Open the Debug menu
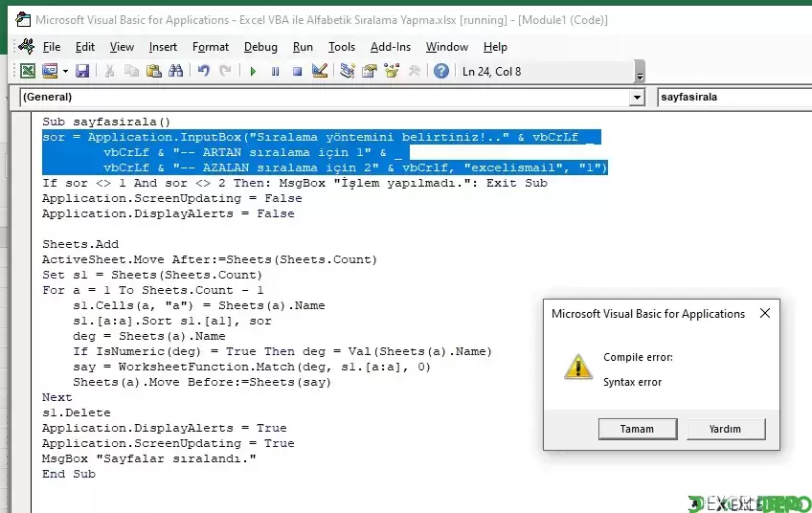The height and width of the screenshot is (513, 812). point(260,47)
